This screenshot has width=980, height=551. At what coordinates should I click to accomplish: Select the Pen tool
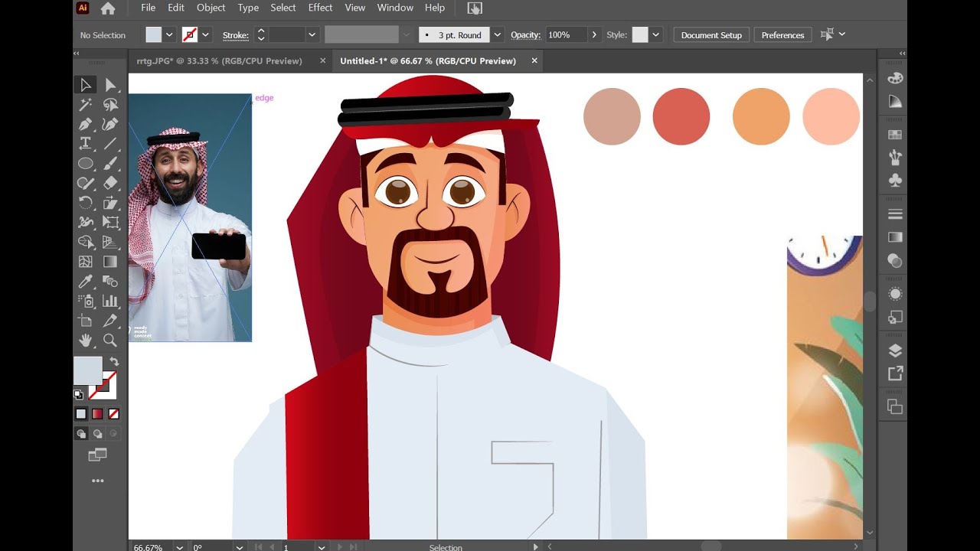pos(86,124)
